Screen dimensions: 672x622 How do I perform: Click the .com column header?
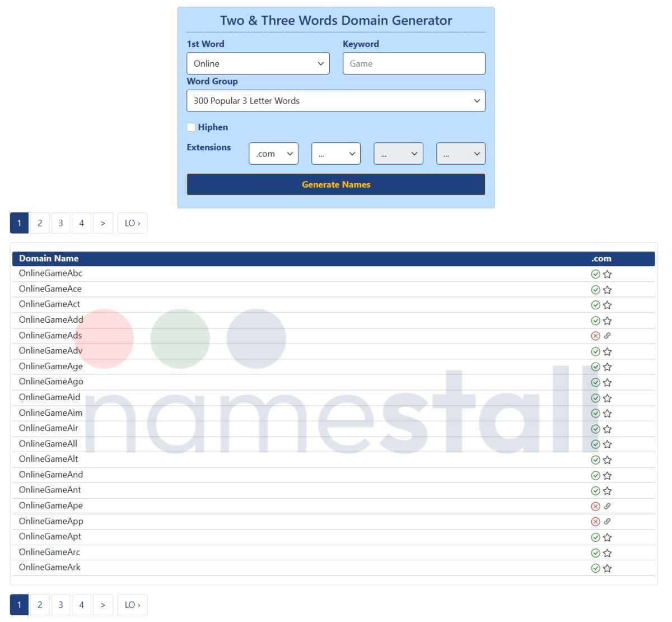pos(601,258)
